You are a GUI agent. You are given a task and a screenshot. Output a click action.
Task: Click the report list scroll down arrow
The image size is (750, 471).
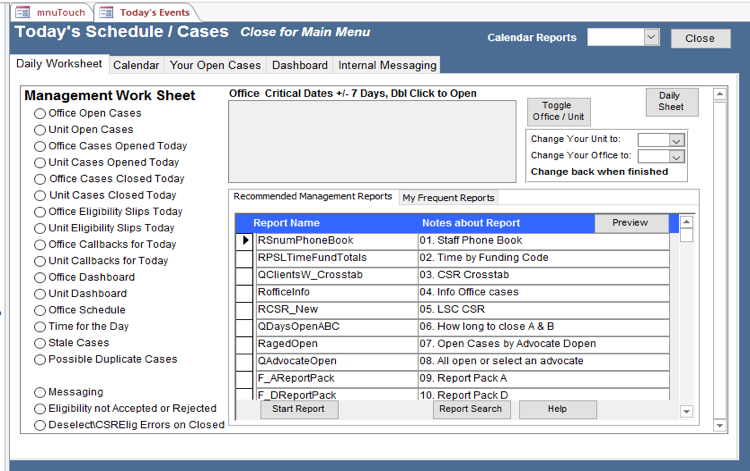pyautogui.click(x=686, y=411)
